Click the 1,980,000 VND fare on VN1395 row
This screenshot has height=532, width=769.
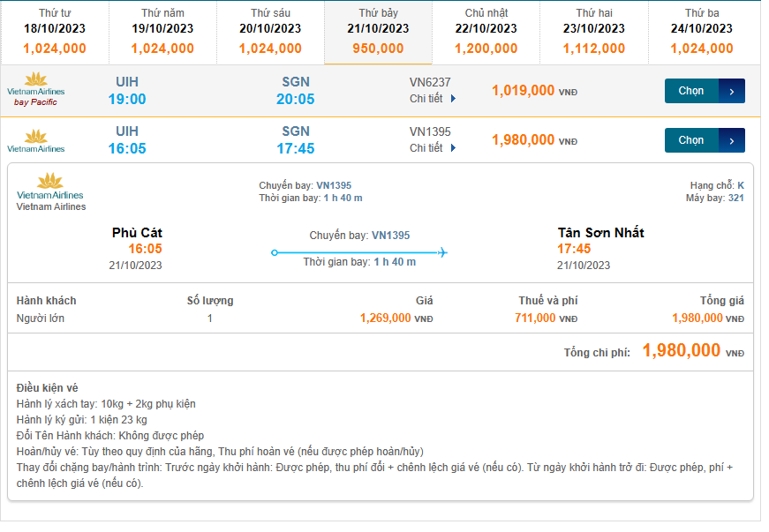tap(524, 139)
